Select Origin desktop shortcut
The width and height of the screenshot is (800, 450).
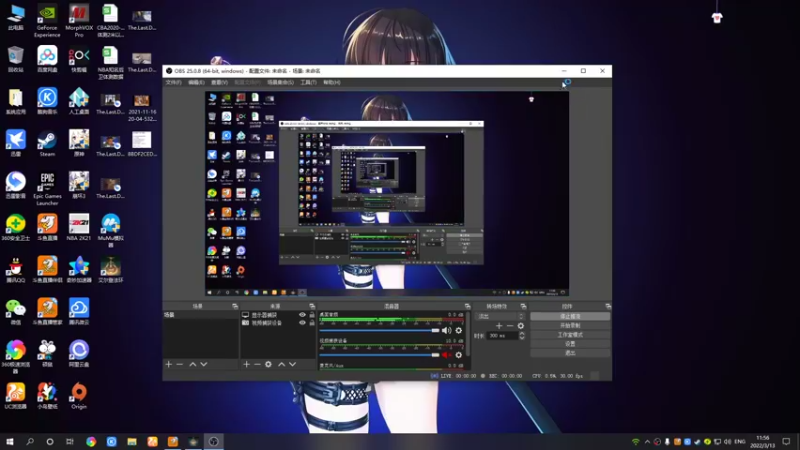pyautogui.click(x=79, y=396)
